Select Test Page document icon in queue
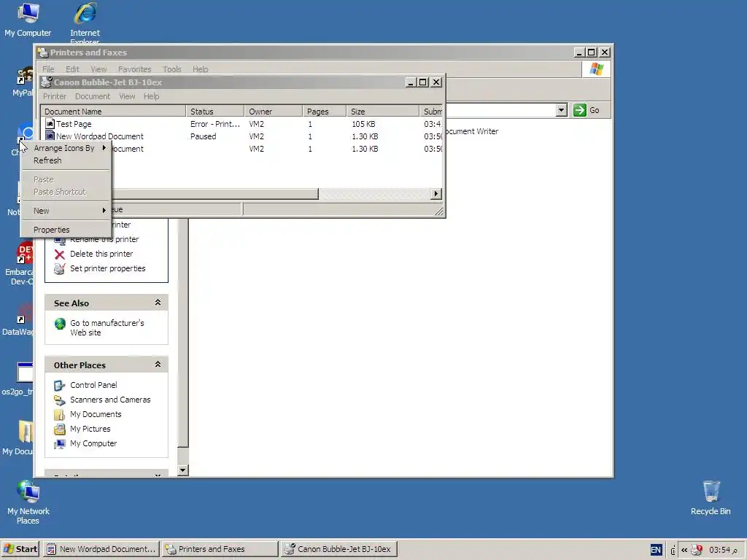Image resolution: width=747 pixels, height=560 pixels. tap(50, 124)
